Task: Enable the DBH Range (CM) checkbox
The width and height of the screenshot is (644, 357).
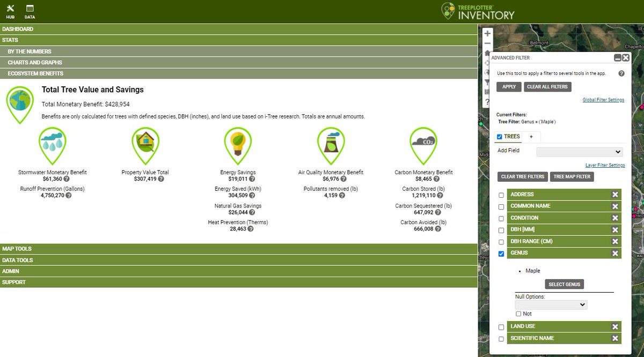Action: coord(501,242)
